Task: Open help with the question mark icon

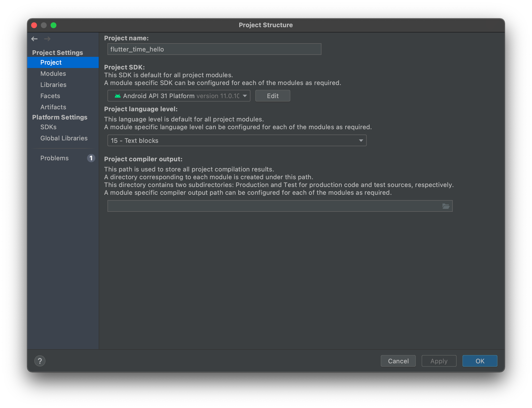Action: (40, 361)
